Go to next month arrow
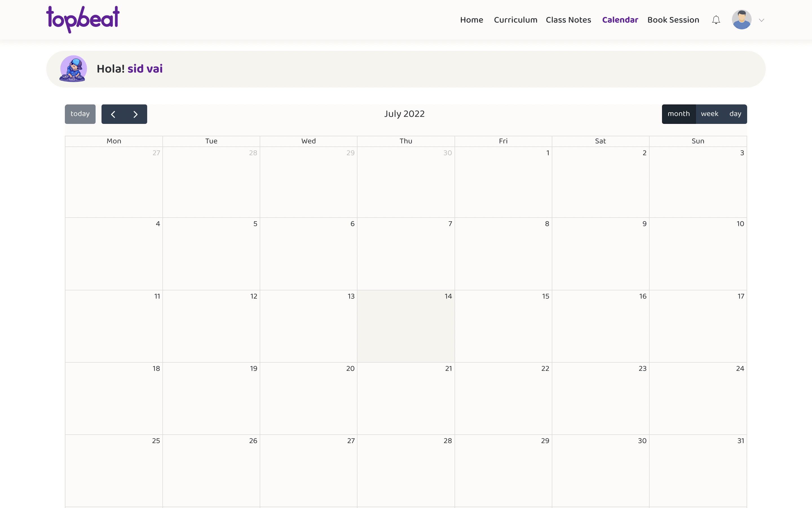Screen dimensions: 812x508 (136, 114)
